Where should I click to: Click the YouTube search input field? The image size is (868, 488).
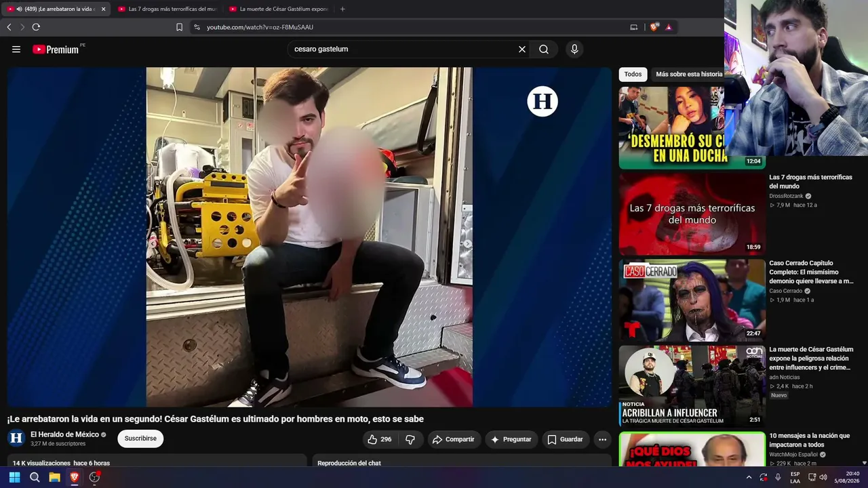[403, 49]
